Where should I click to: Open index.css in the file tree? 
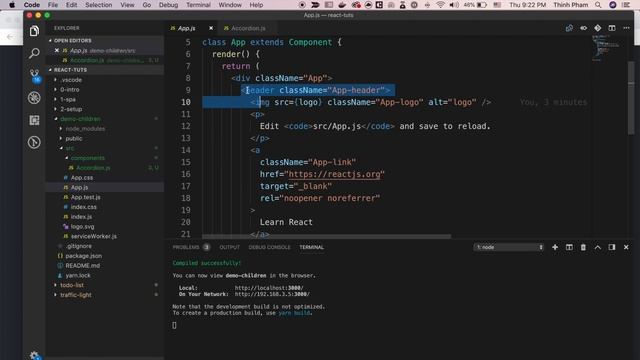84,207
